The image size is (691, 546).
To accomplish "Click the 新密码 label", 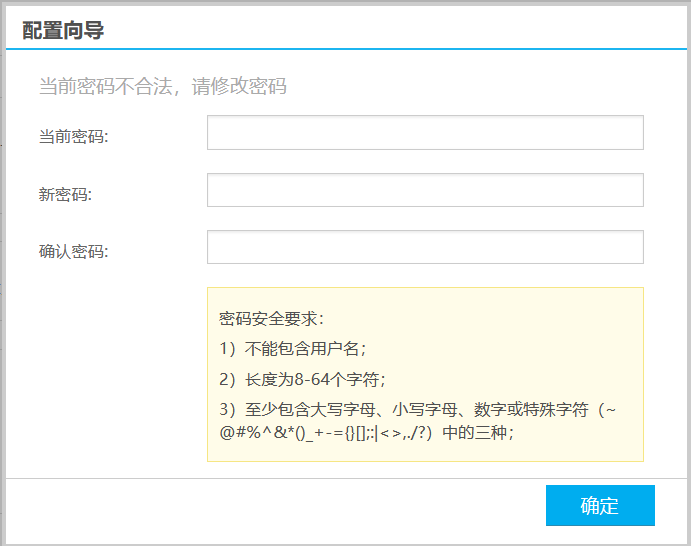I will (x=65, y=194).
